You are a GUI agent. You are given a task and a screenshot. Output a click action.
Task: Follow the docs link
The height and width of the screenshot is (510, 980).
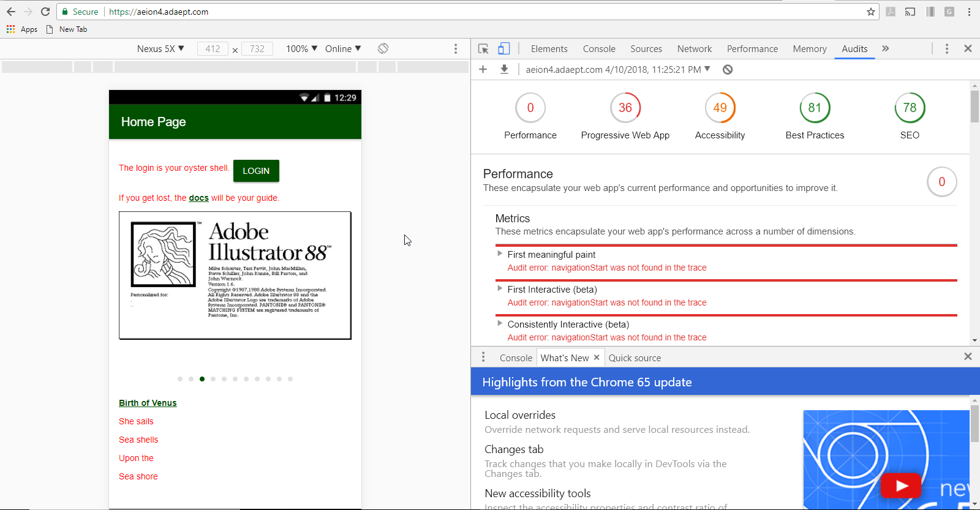point(198,198)
